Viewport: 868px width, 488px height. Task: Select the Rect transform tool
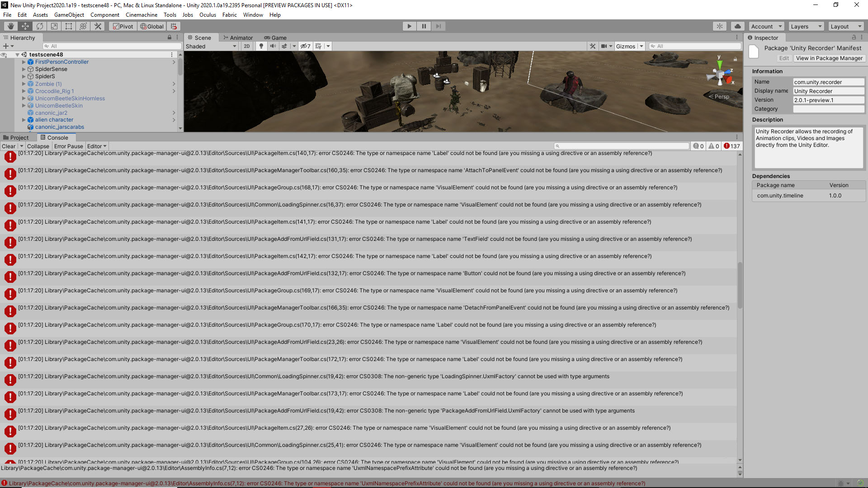pyautogui.click(x=69, y=26)
